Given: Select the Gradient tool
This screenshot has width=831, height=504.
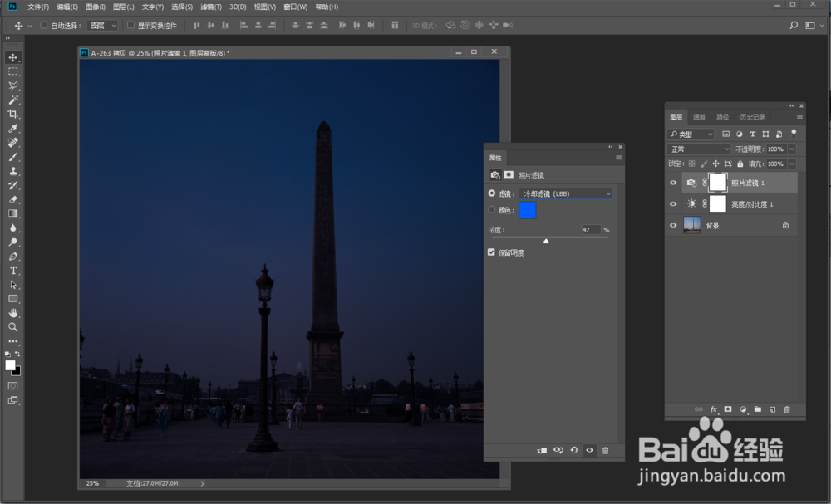Looking at the screenshot, I should tap(13, 213).
